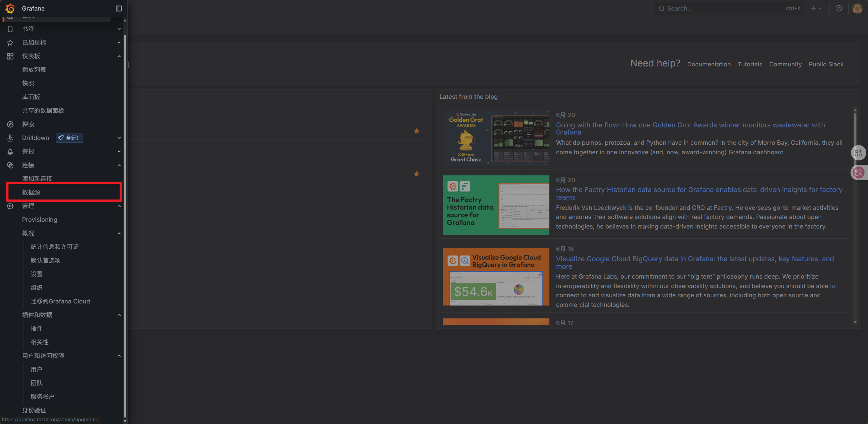
Task: Open the Documentation help link
Action: (x=709, y=64)
